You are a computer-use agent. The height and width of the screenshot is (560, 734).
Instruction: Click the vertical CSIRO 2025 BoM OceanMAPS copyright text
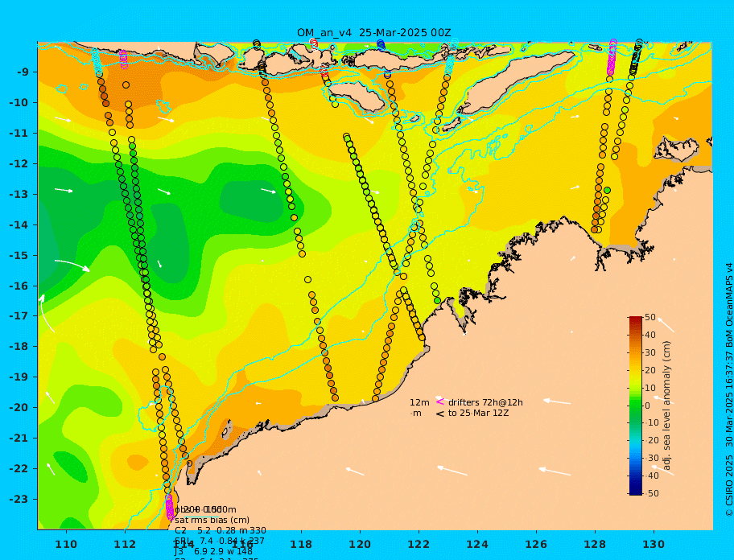point(729,389)
